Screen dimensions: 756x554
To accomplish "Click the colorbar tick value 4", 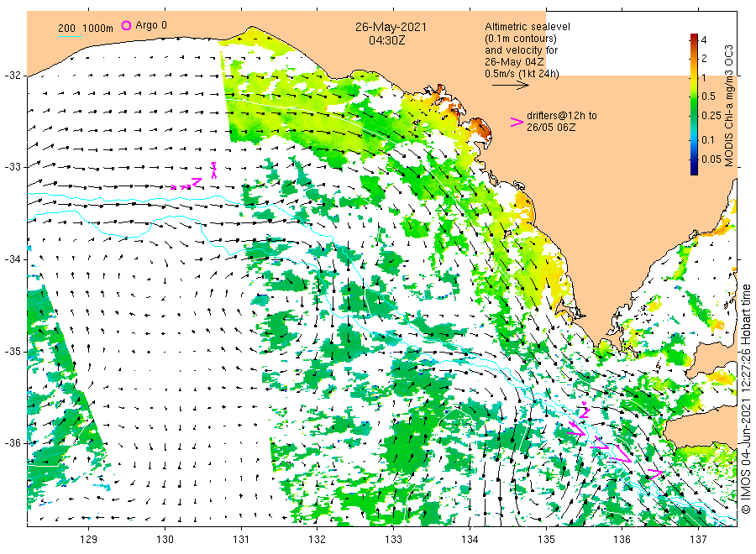I will 704,40.
